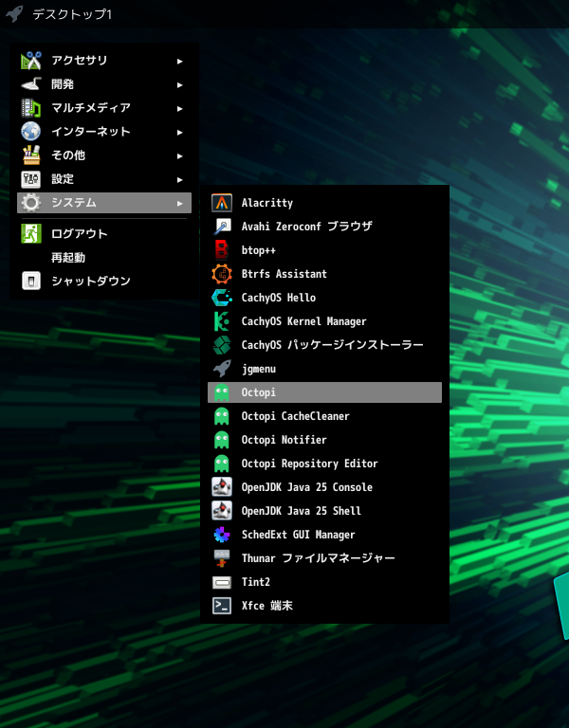The width and height of the screenshot is (569, 728).
Task: Click the インターネット globe icon
Action: tap(31, 132)
